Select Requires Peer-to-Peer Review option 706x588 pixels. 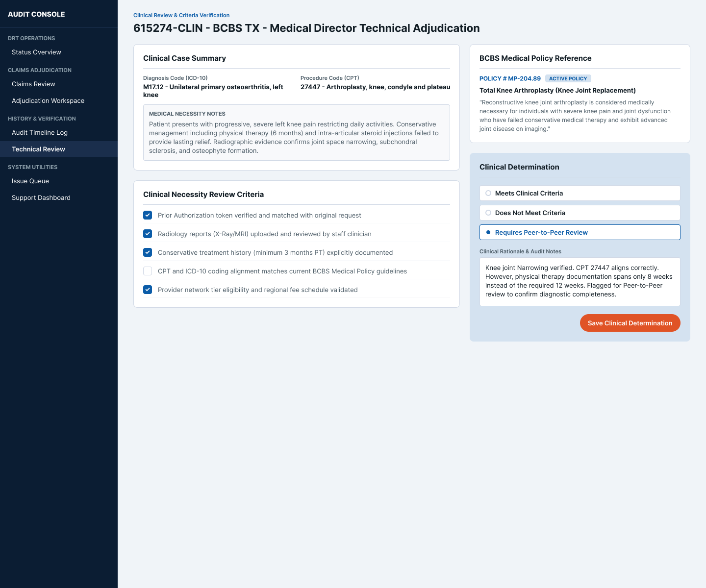(580, 232)
